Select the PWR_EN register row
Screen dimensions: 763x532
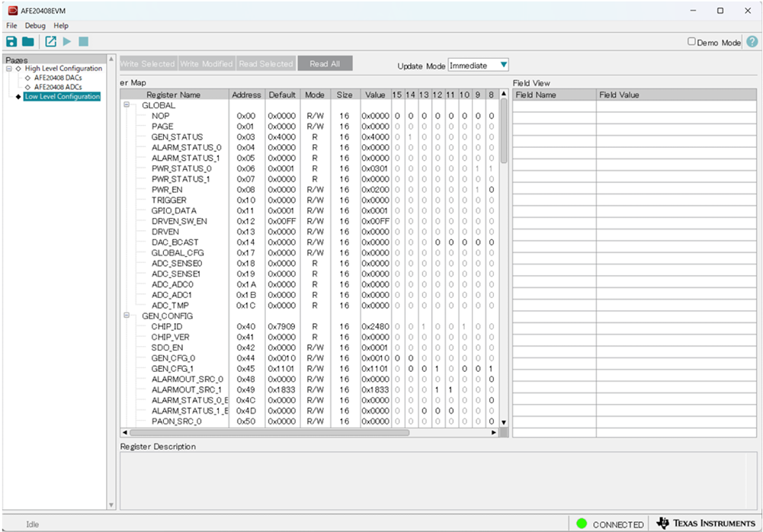coord(309,190)
